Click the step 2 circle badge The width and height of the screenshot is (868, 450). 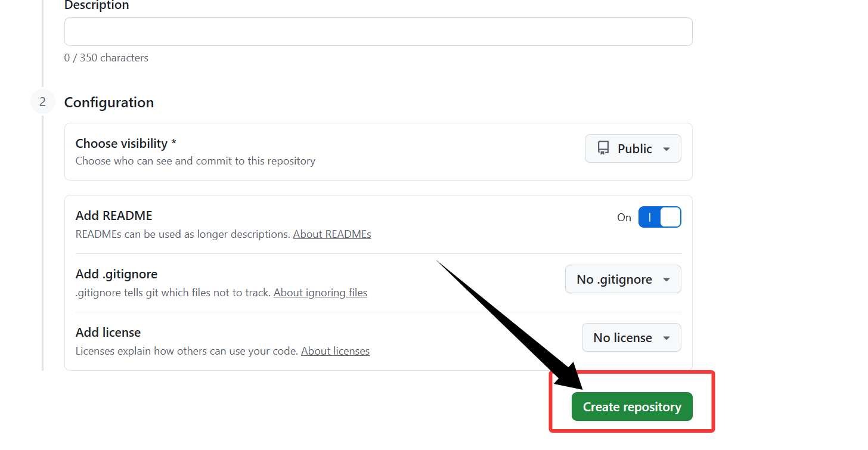[42, 102]
